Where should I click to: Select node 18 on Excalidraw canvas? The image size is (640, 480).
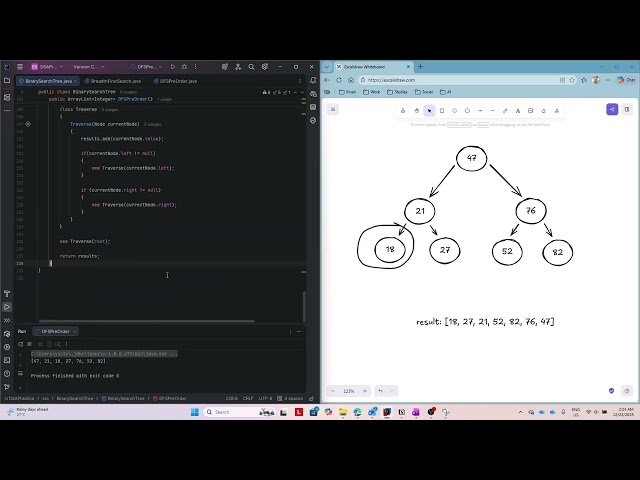390,249
